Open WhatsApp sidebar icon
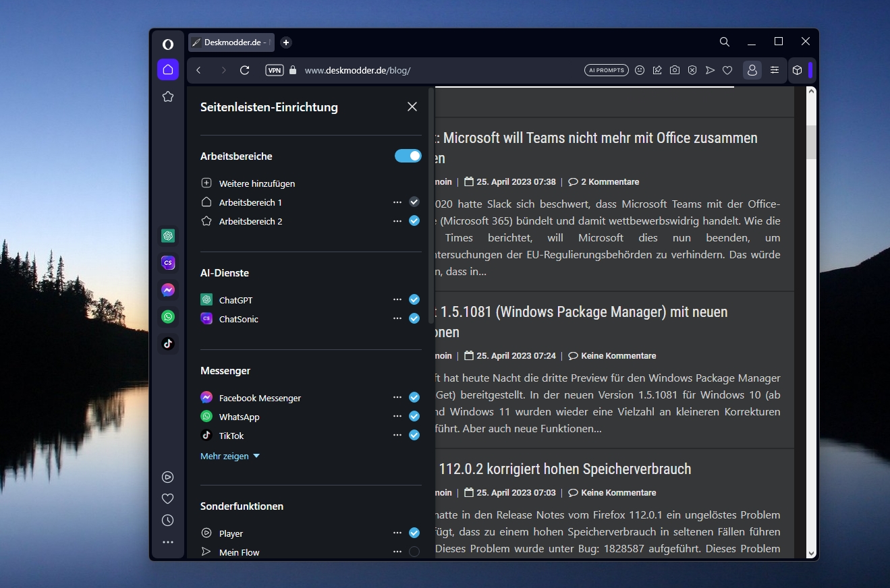The height and width of the screenshot is (588, 890). (x=168, y=316)
